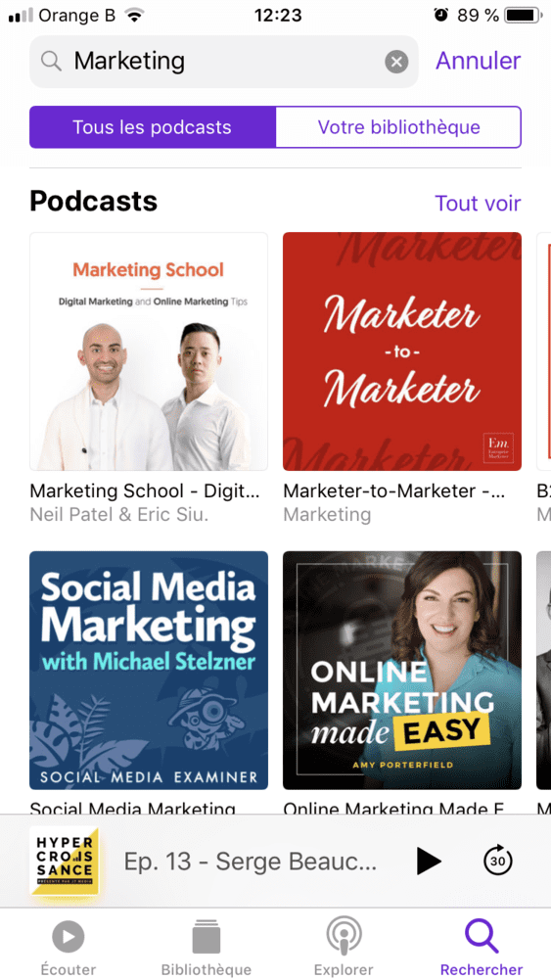Open Tout voir for Podcasts

[x=478, y=203]
